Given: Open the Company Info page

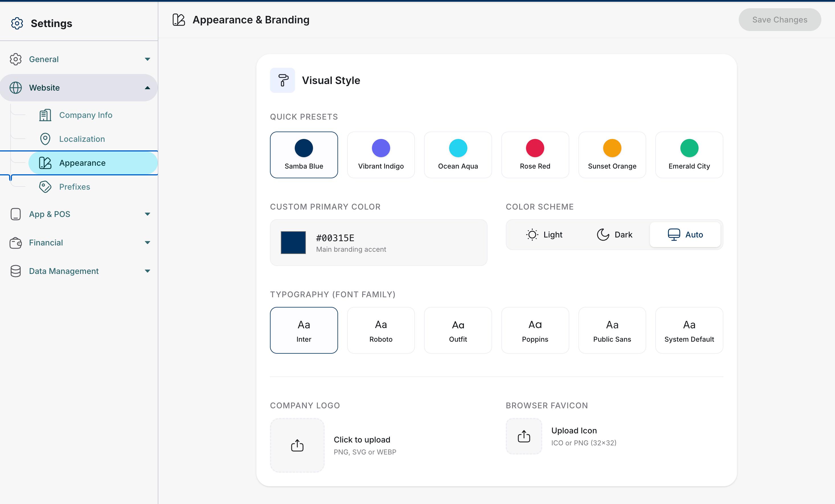Looking at the screenshot, I should coord(93,115).
